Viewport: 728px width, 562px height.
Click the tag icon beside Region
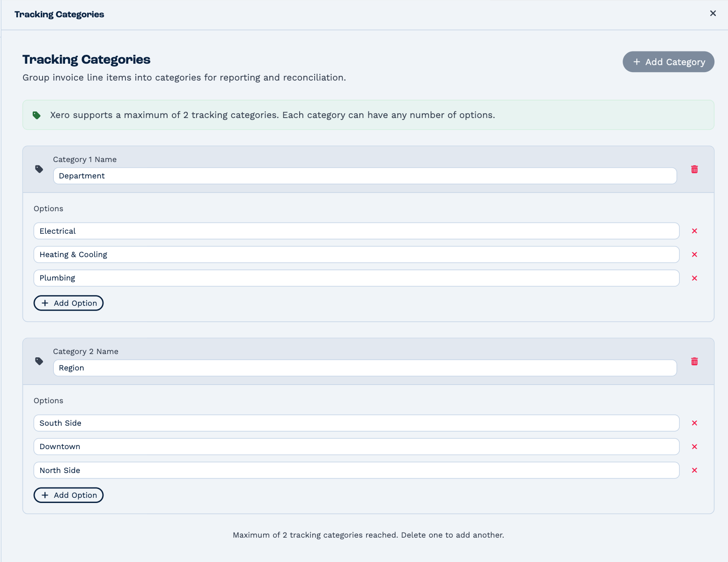pos(39,361)
